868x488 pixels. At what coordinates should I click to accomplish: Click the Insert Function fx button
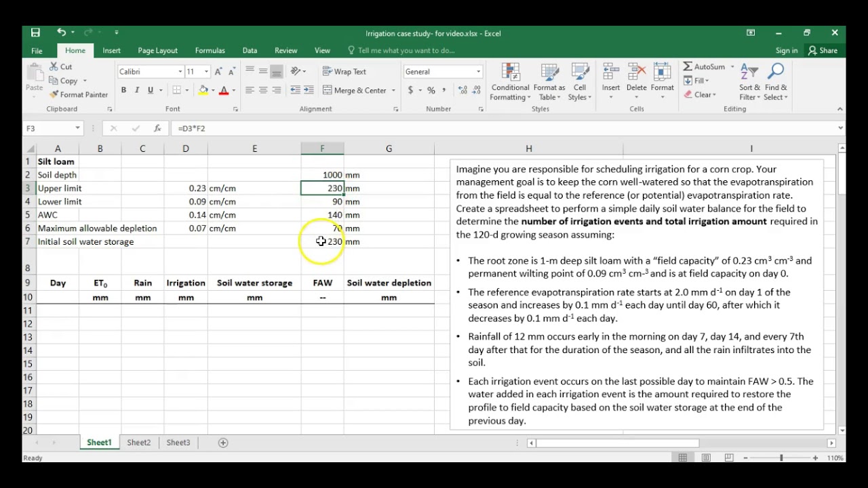point(157,128)
